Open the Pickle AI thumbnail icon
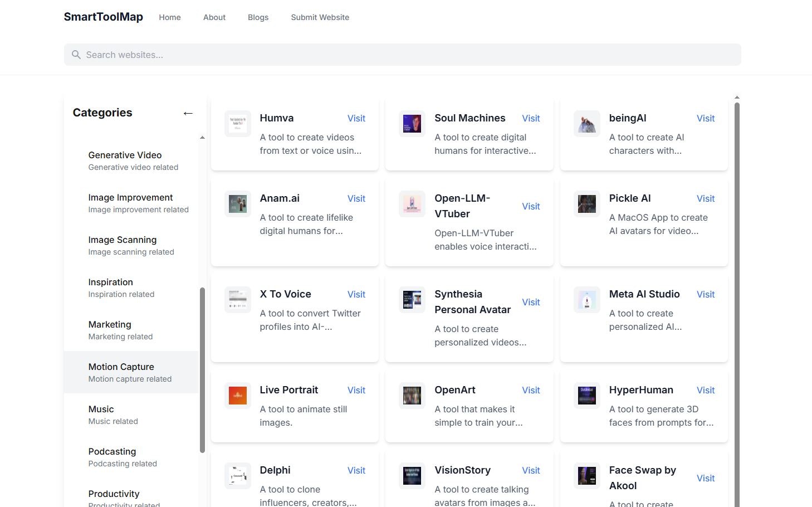This screenshot has width=812, height=507. [587, 204]
